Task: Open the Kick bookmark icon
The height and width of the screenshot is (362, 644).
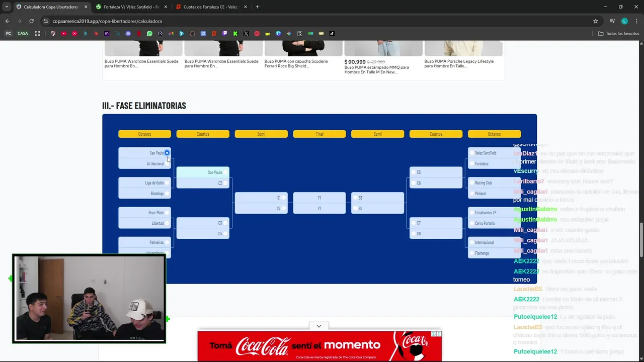Action: (x=235, y=34)
